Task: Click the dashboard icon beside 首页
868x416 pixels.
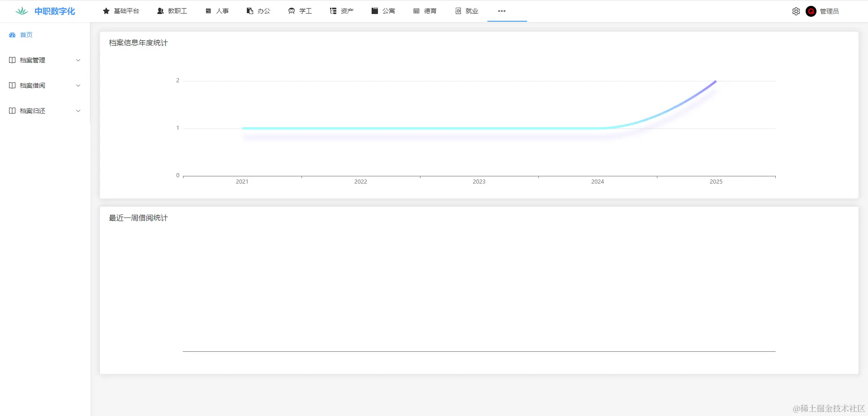Action: [12, 35]
